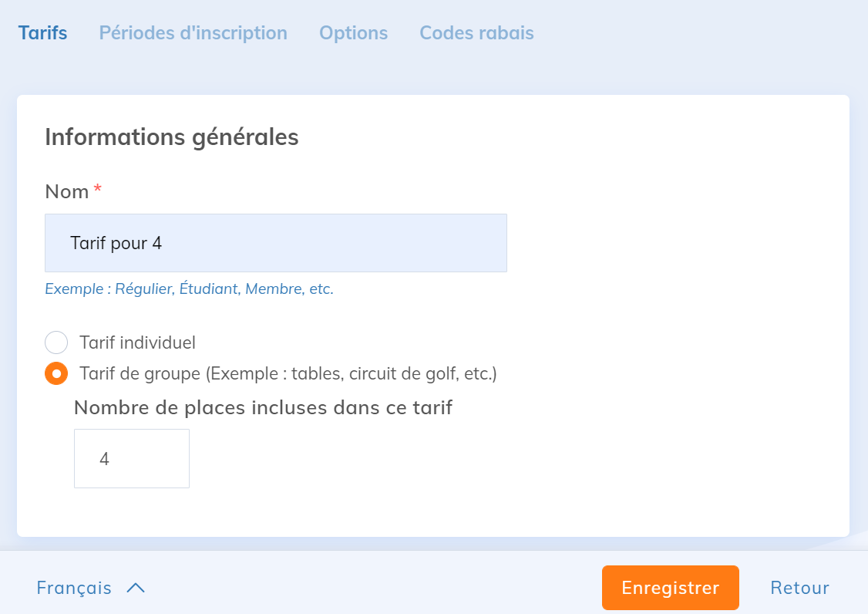Click the red required asterisk
The image size is (868, 614).
(x=97, y=189)
